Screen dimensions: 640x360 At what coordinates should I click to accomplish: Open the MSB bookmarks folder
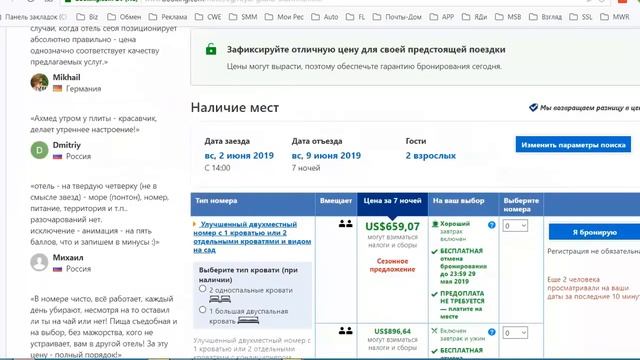[508, 17]
